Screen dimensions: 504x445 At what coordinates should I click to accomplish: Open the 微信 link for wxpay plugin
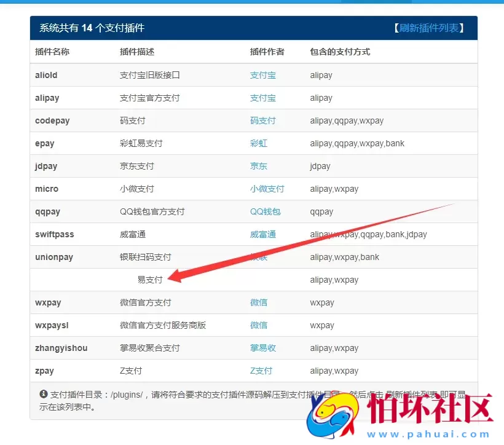click(x=259, y=302)
